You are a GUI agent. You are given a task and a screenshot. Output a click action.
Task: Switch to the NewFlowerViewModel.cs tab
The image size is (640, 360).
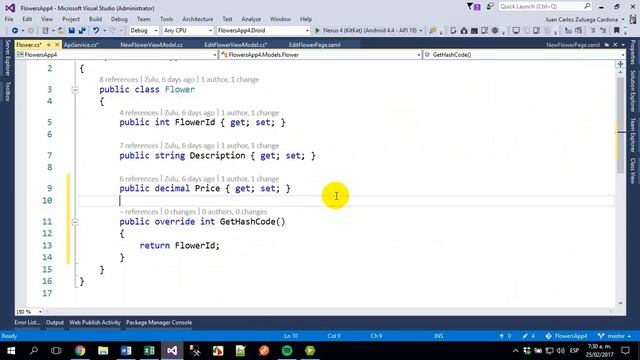[151, 45]
